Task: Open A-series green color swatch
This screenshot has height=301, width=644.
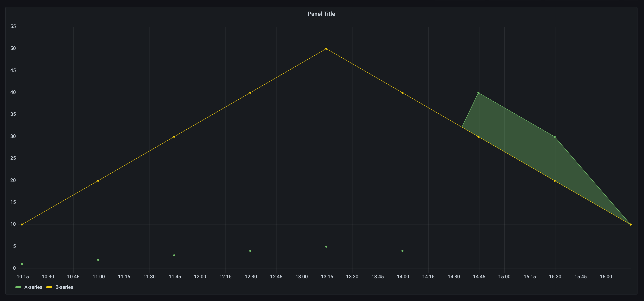Action: (x=18, y=287)
